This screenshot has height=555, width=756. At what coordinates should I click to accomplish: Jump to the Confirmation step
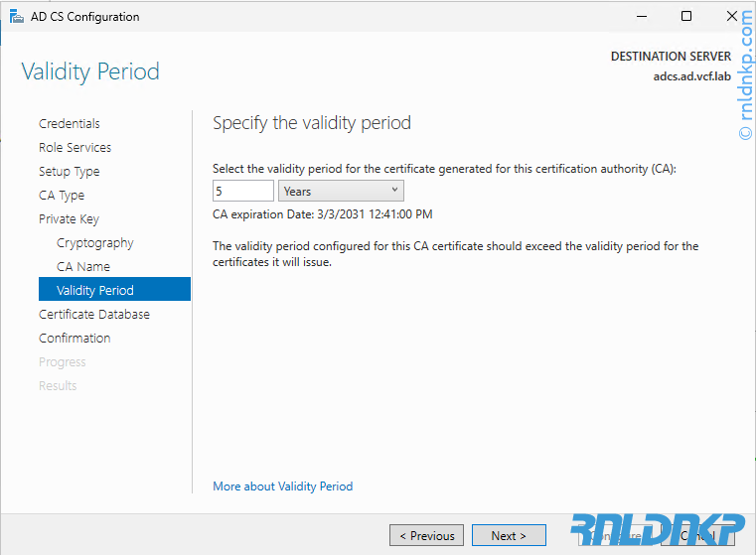click(75, 339)
